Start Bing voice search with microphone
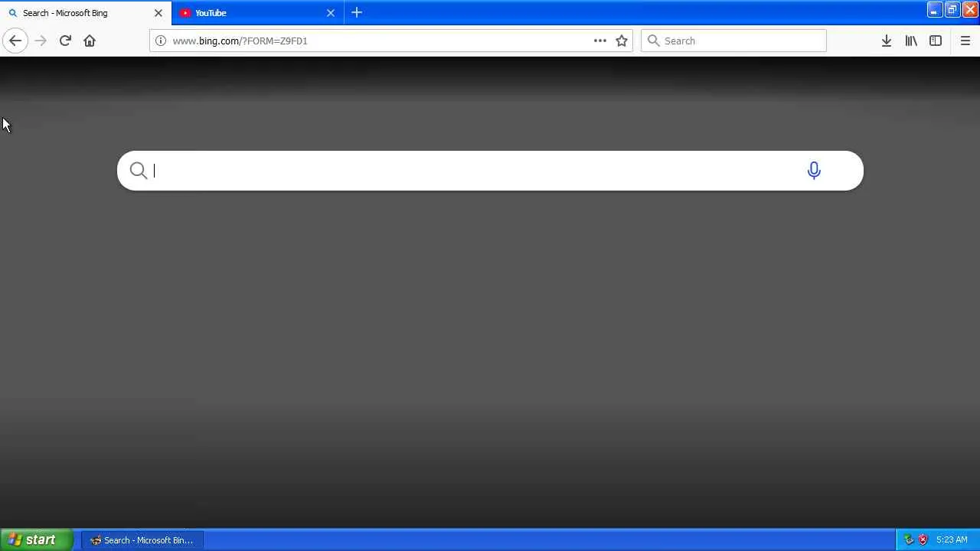Screen dimensions: 980x551 (814, 170)
